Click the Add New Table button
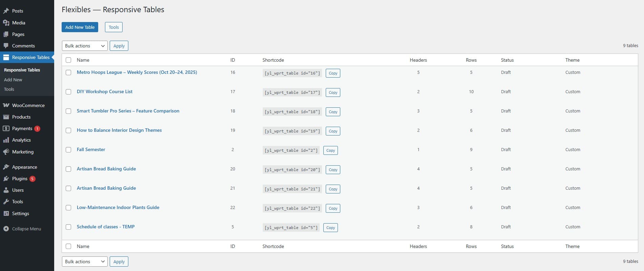 (80, 27)
